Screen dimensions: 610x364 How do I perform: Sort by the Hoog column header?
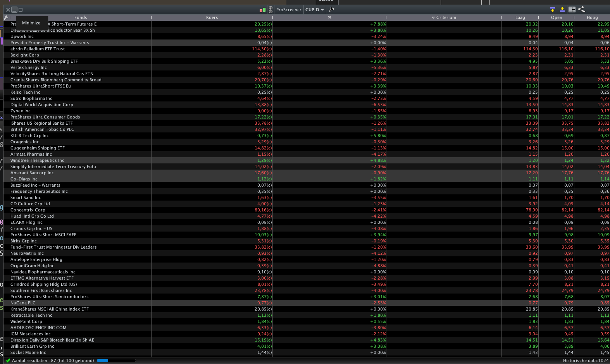[592, 17]
